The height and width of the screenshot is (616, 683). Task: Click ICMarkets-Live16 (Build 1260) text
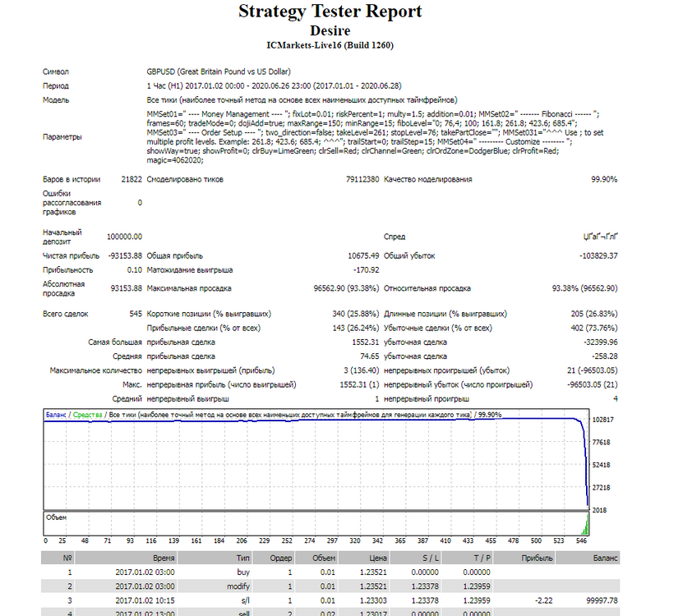330,45
